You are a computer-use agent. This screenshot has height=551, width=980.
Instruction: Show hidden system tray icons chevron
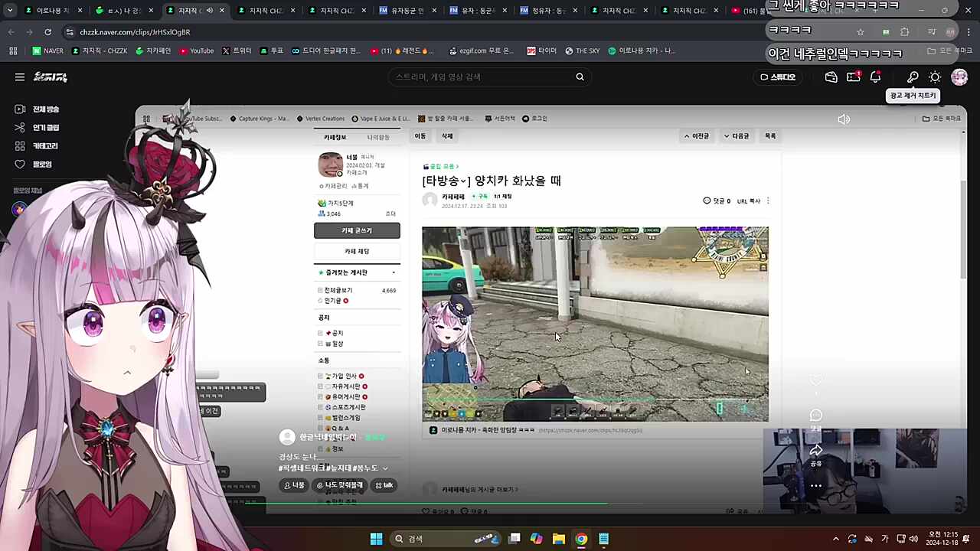tap(836, 539)
